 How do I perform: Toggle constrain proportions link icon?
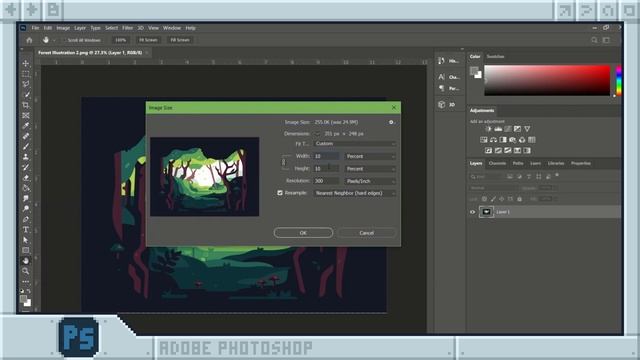coord(284,162)
